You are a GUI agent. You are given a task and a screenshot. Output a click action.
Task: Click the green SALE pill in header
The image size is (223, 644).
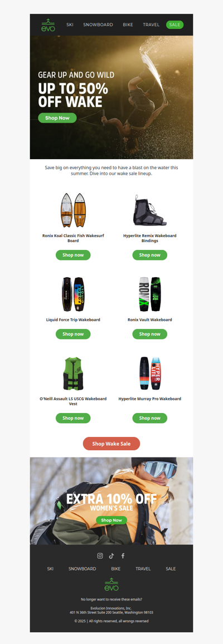[x=175, y=24]
